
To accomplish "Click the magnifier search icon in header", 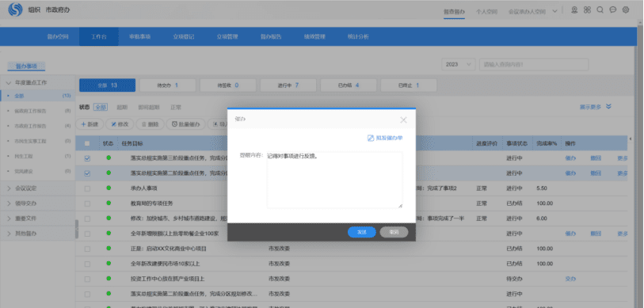I will point(600,10).
